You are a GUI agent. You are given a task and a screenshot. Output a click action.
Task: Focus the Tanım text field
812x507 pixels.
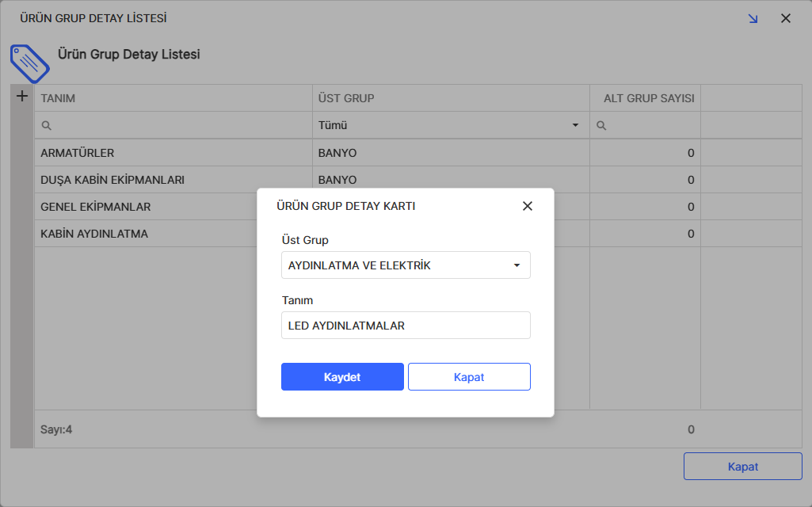coord(406,326)
